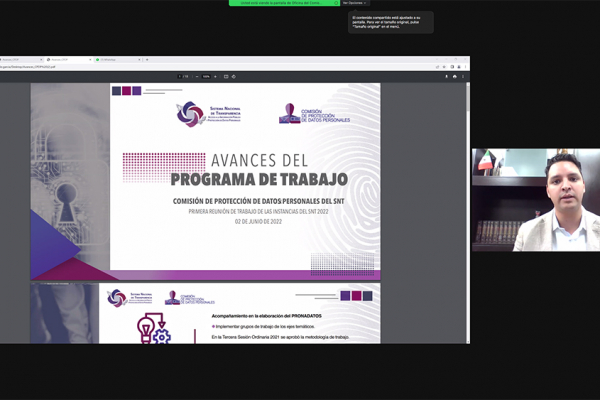Open the browser profile icon
The height and width of the screenshot is (400, 600).
coord(459,67)
